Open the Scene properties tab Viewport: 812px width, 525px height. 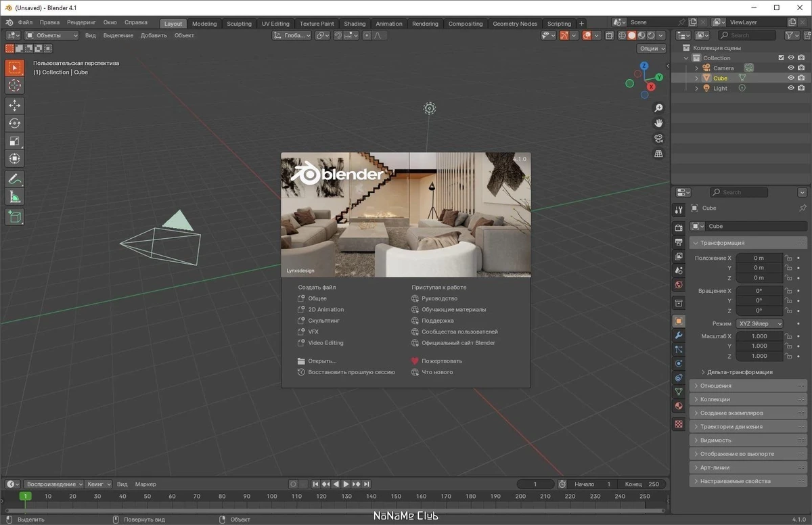pos(679,271)
